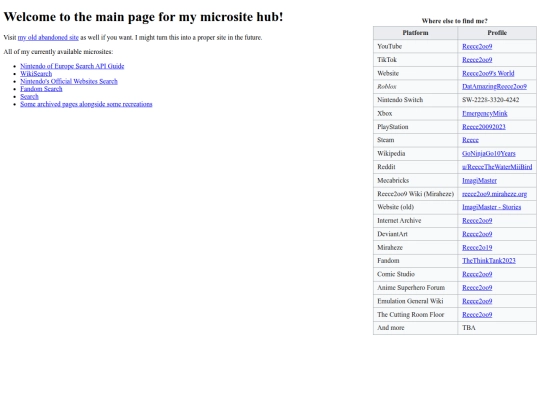Open the Reece link in Steam row

(x=470, y=140)
